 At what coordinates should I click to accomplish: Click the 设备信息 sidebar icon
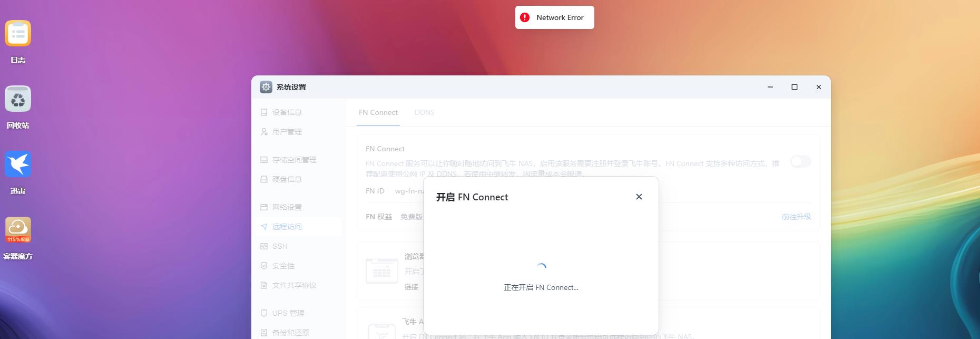pos(264,112)
